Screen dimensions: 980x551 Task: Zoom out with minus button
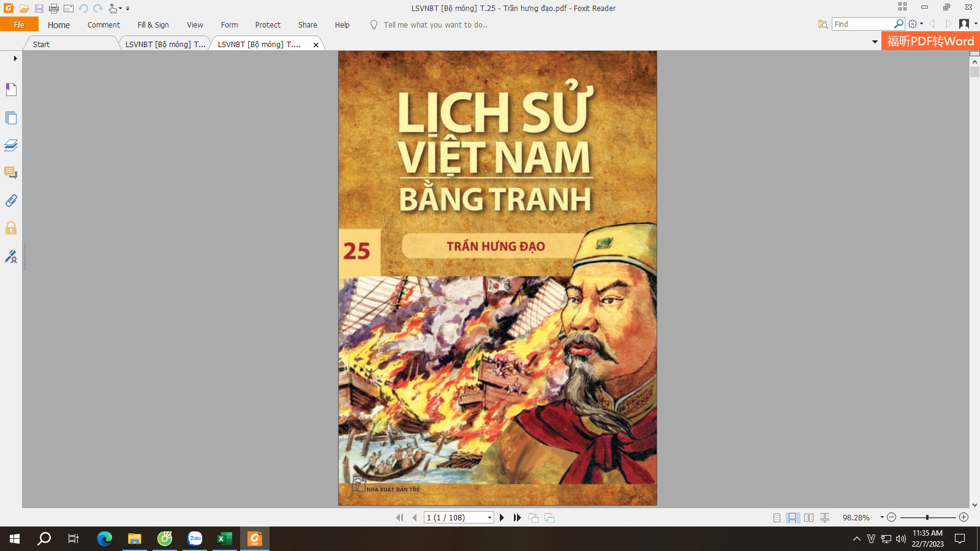pyautogui.click(x=892, y=517)
